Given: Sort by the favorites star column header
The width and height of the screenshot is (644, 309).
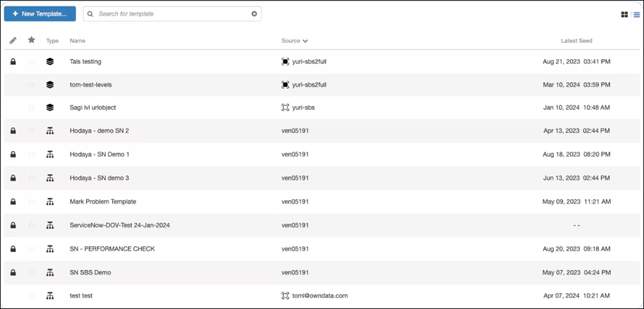Looking at the screenshot, I should click(31, 40).
